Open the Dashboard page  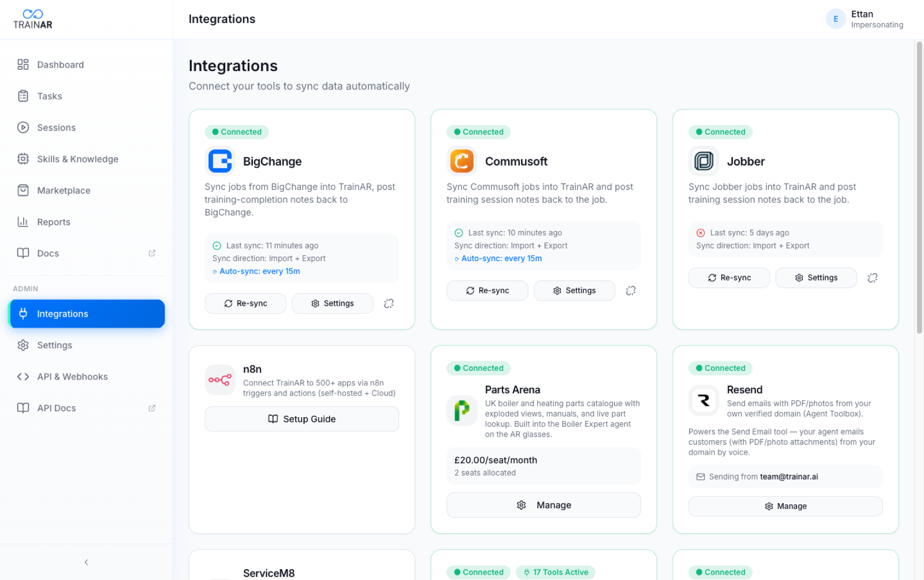(85, 65)
